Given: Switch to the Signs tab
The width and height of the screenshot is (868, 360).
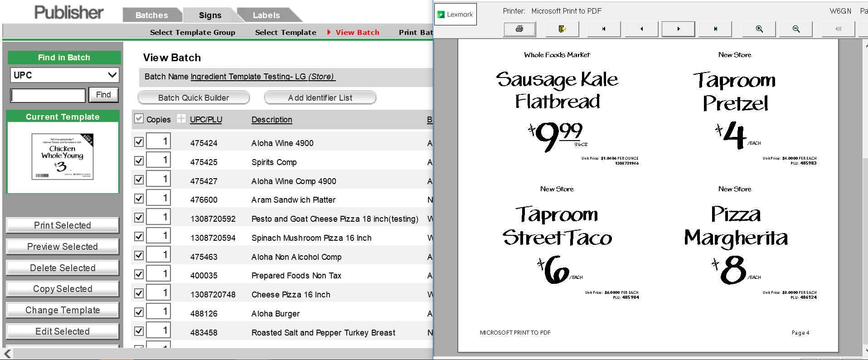Looking at the screenshot, I should point(210,15).
